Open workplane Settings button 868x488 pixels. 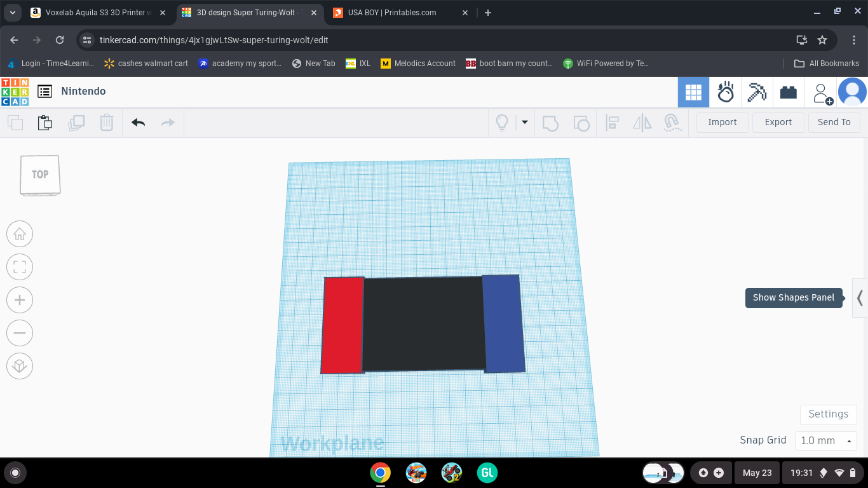coord(829,414)
